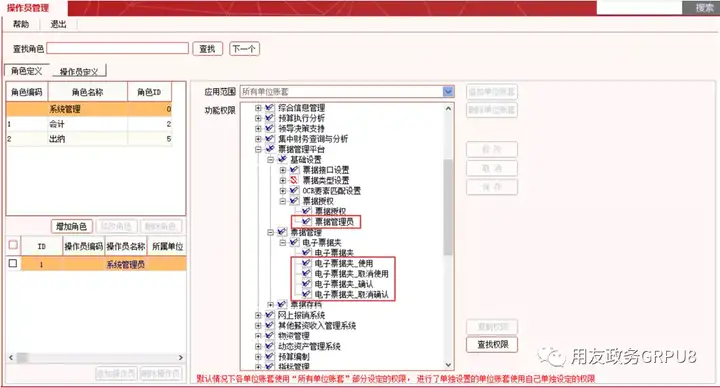Click right arrow of operator list scrollbar
720x388 pixels.
click(180, 357)
